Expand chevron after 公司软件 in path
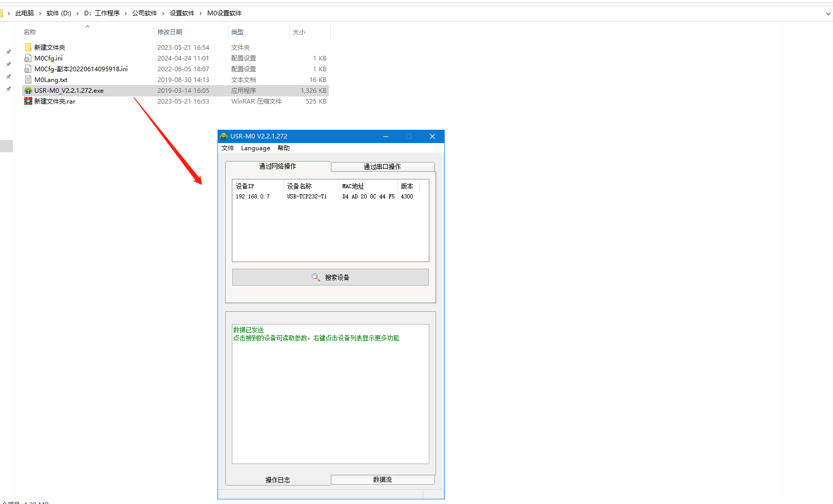The width and height of the screenshot is (833, 504). (x=164, y=14)
